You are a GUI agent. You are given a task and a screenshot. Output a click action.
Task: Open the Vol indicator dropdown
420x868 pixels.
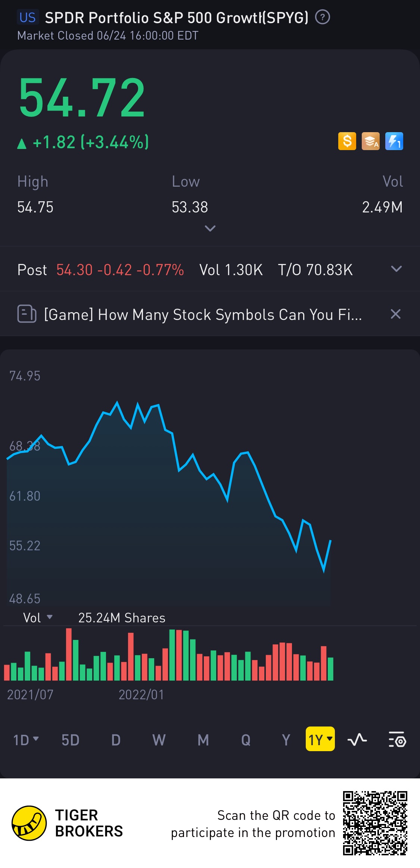click(x=38, y=618)
